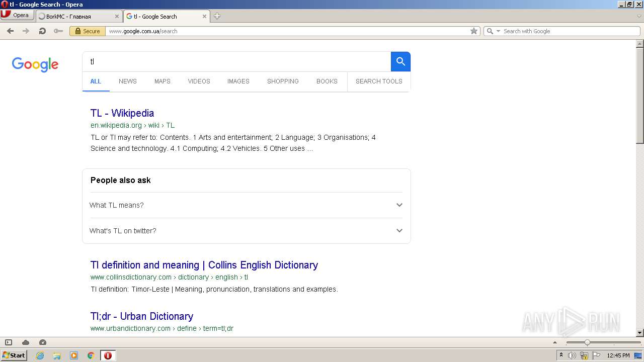Viewport: 644px width, 362px height.
Task: Open the network tray icon
Action: [x=584, y=355]
